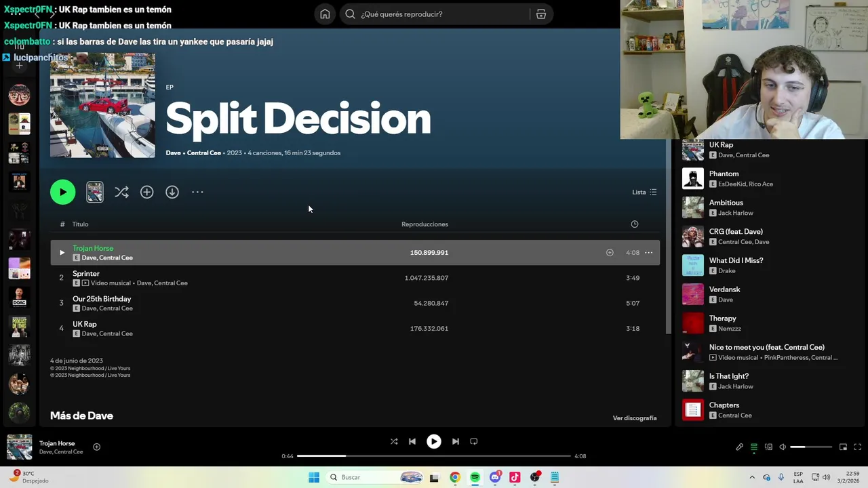The image size is (868, 488).
Task: Click the duration clock column icon
Action: coord(635,224)
